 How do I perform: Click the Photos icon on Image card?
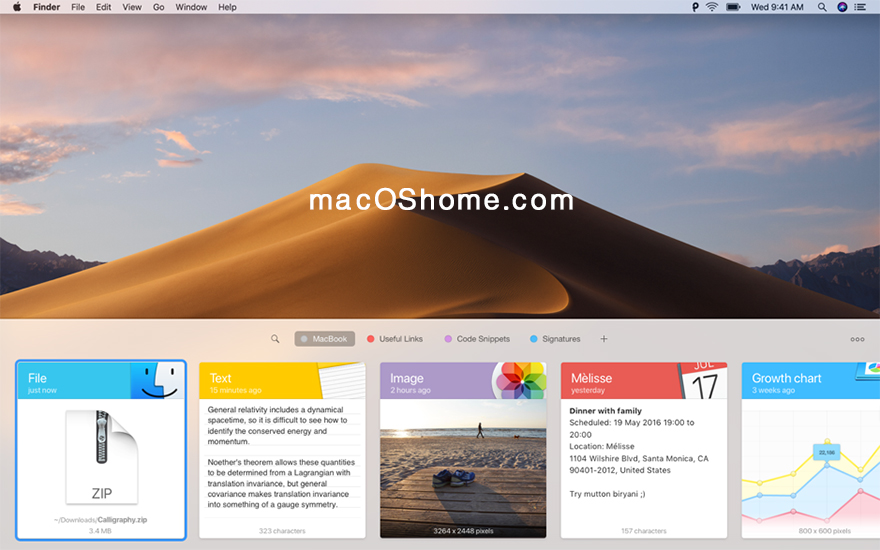[x=520, y=381]
